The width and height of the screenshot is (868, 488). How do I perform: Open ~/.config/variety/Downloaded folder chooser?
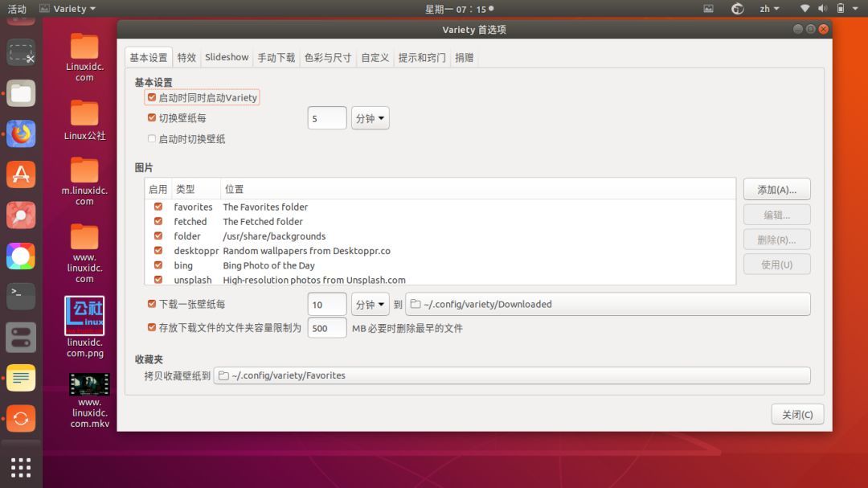pyautogui.click(x=608, y=304)
